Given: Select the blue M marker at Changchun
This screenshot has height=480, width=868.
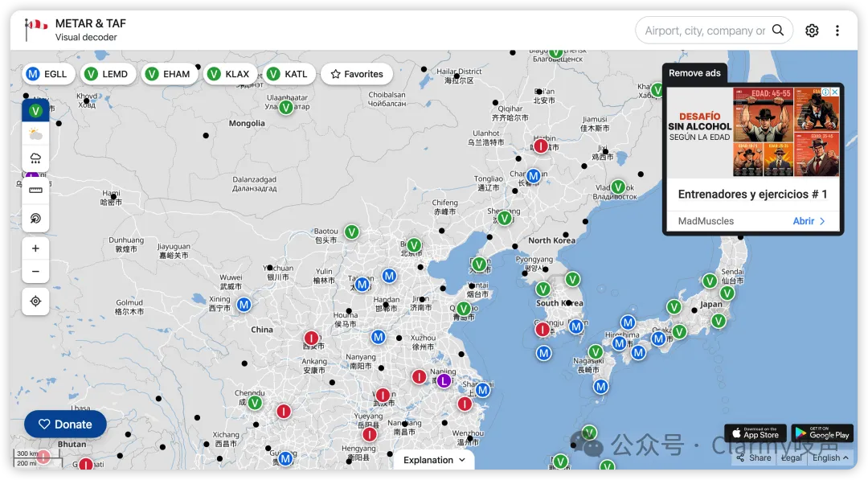Looking at the screenshot, I should (533, 176).
